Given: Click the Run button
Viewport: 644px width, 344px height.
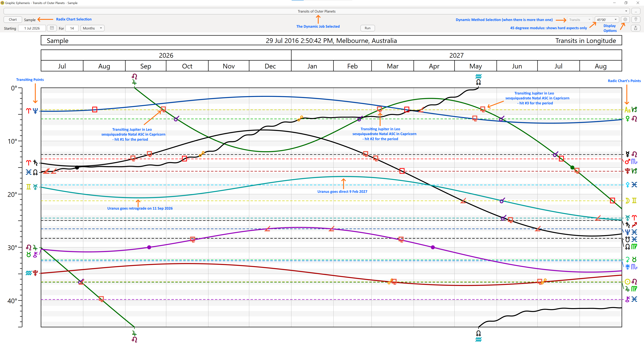Looking at the screenshot, I should tap(367, 28).
